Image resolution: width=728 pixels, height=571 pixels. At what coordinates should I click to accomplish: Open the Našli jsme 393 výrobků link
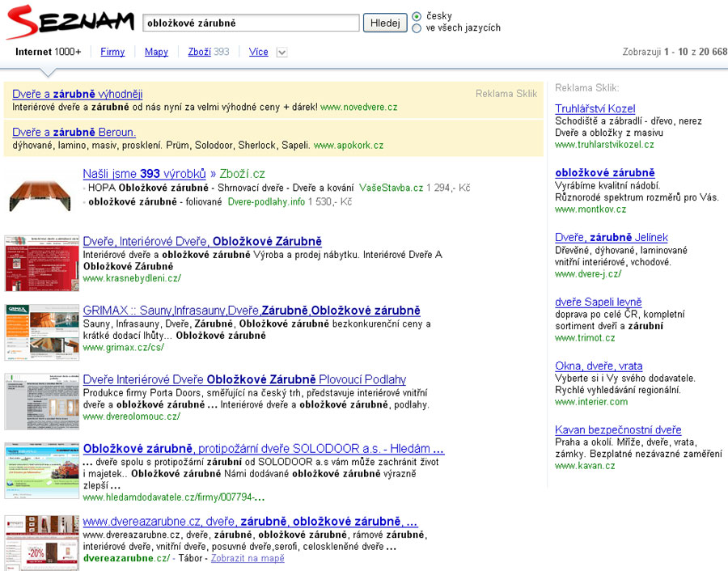point(145,174)
